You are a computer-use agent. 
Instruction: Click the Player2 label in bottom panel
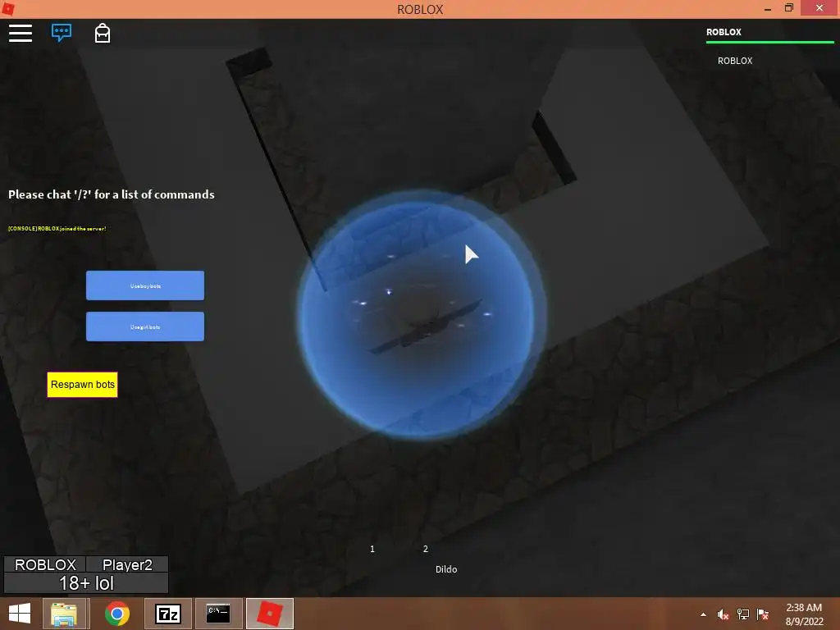[127, 564]
